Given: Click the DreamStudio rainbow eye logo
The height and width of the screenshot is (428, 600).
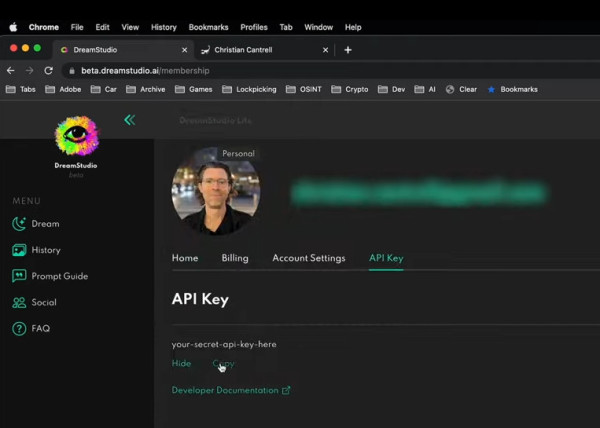Looking at the screenshot, I should [x=77, y=135].
